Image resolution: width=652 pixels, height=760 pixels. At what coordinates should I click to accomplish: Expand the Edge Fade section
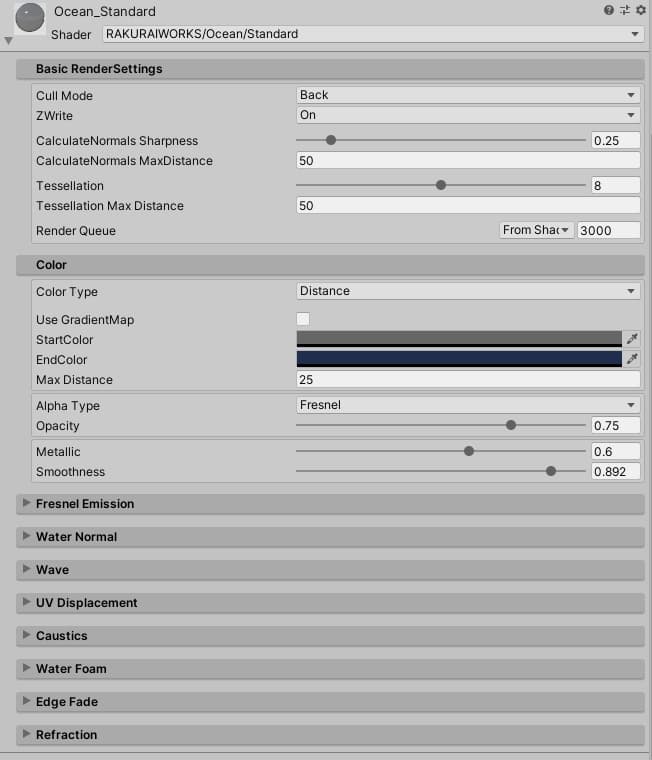(x=330, y=702)
